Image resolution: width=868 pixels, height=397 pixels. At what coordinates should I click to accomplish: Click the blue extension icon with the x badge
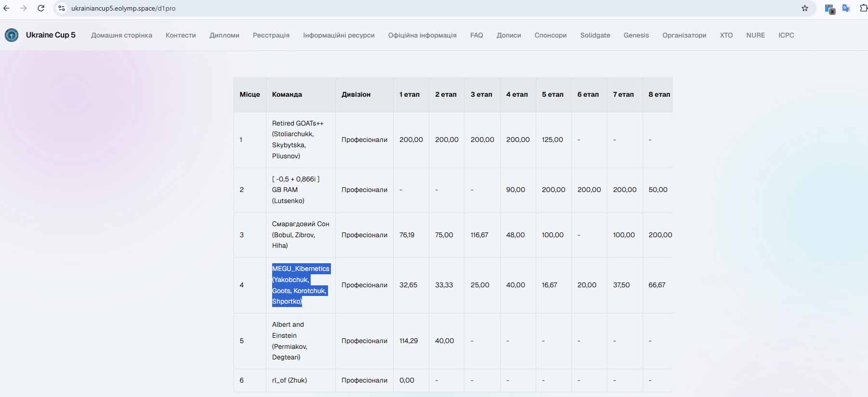(x=830, y=9)
